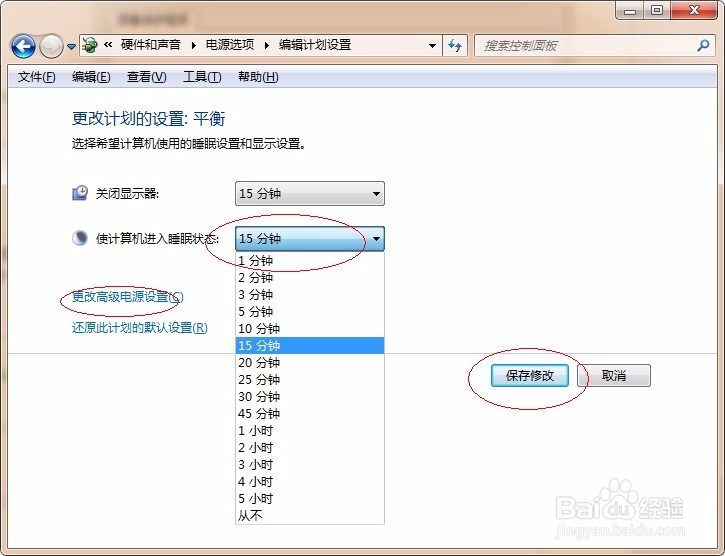
Task: Open 更改高级电源设置(C) link
Action: click(x=128, y=297)
